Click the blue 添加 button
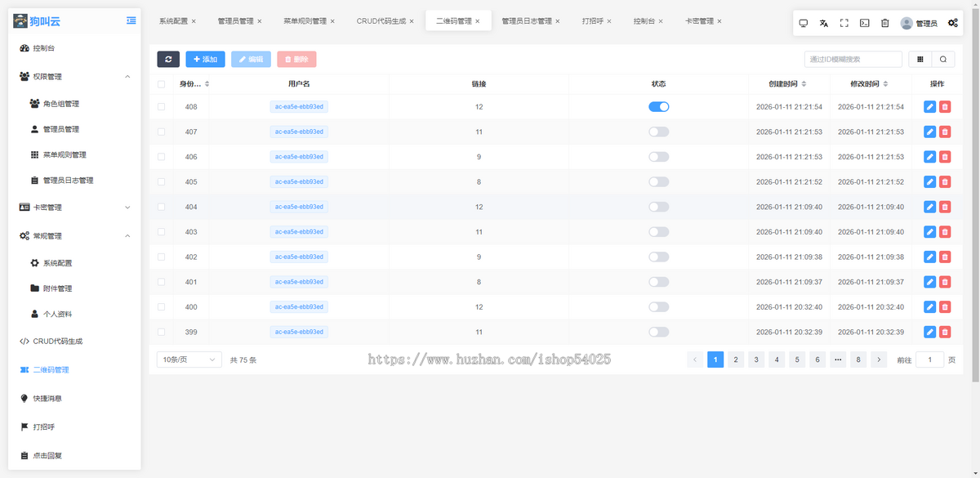This screenshot has height=478, width=980. [x=205, y=59]
